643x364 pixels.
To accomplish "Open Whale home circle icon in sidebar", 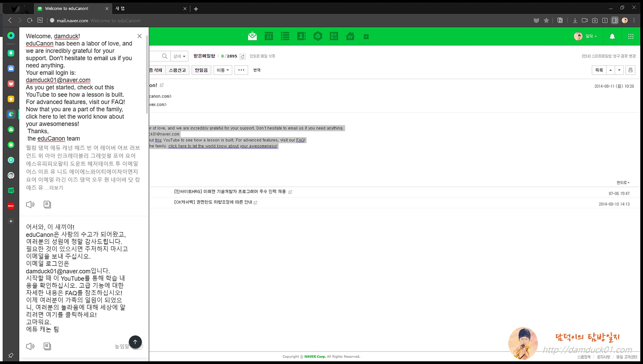I will click(11, 35).
